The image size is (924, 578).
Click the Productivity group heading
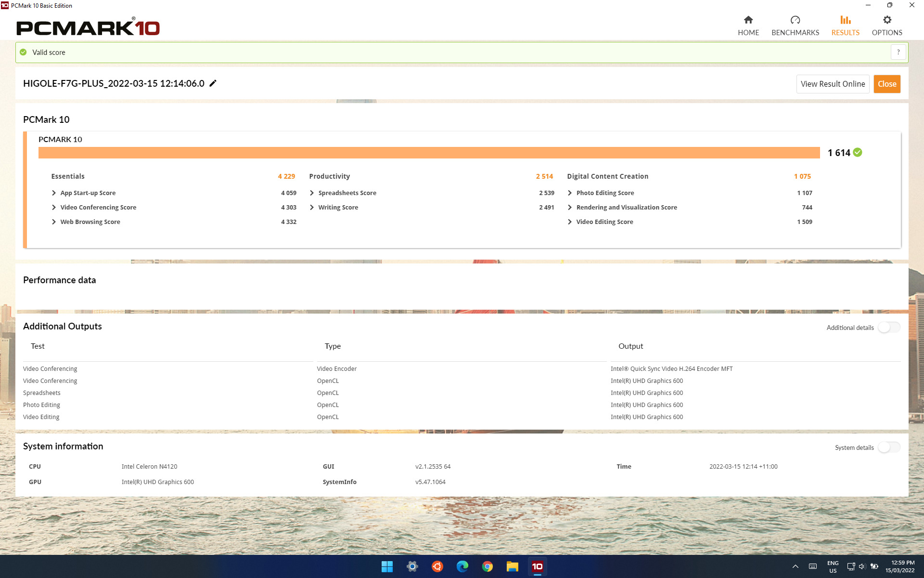[x=329, y=176]
